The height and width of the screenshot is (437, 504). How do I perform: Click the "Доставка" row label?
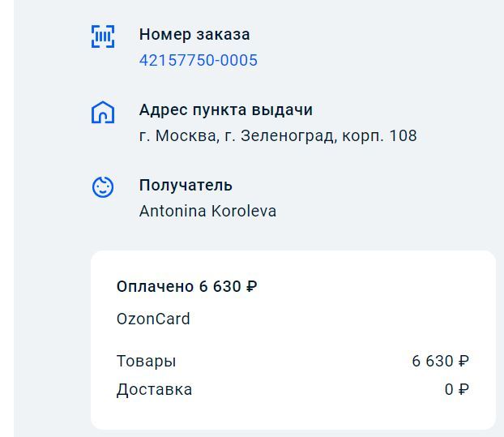(x=154, y=390)
